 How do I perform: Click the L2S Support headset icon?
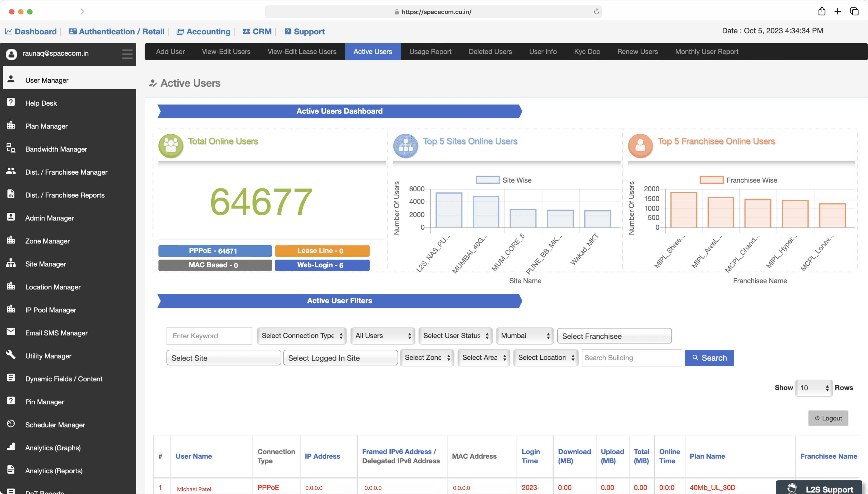[x=792, y=489]
